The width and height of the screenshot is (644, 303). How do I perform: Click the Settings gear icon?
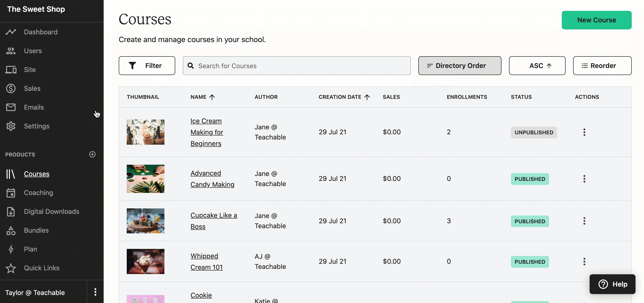tap(11, 126)
